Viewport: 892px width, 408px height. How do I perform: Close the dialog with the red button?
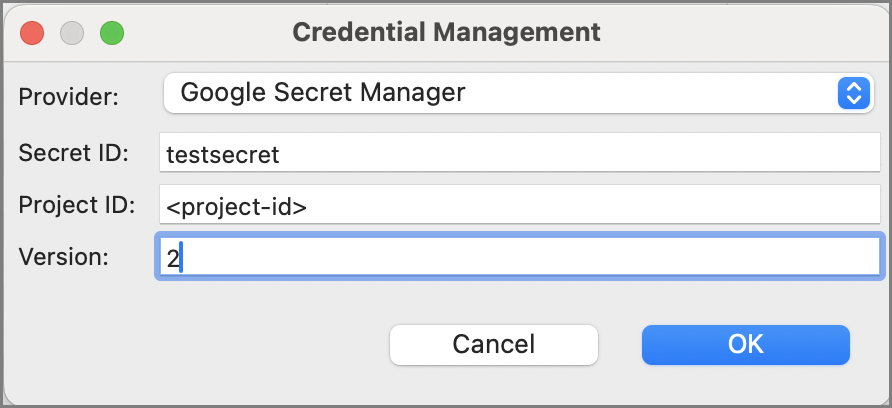(32, 32)
